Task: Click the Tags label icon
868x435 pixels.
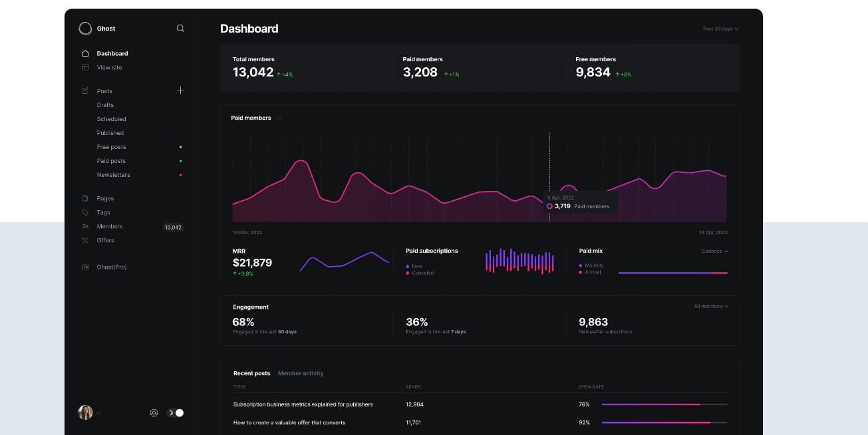Action: 85,212
